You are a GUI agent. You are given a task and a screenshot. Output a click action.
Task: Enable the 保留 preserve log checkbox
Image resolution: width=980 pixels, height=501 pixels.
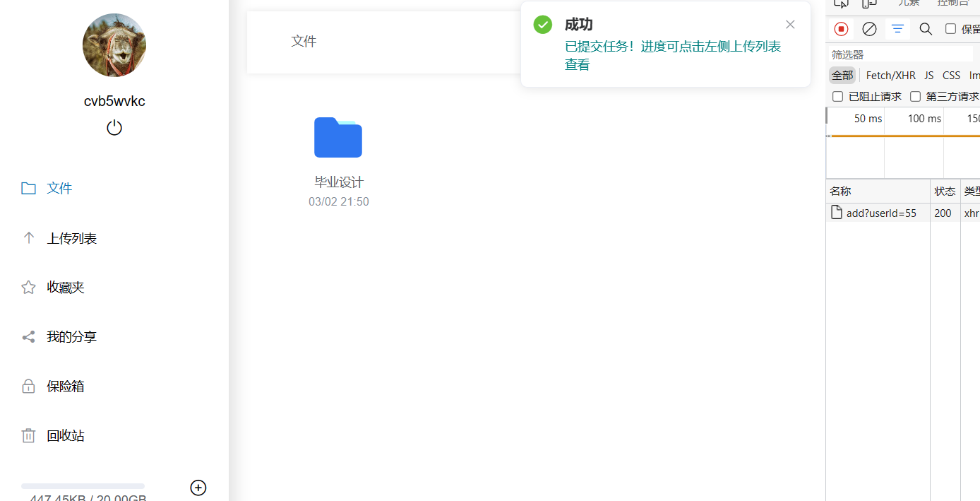(950, 29)
